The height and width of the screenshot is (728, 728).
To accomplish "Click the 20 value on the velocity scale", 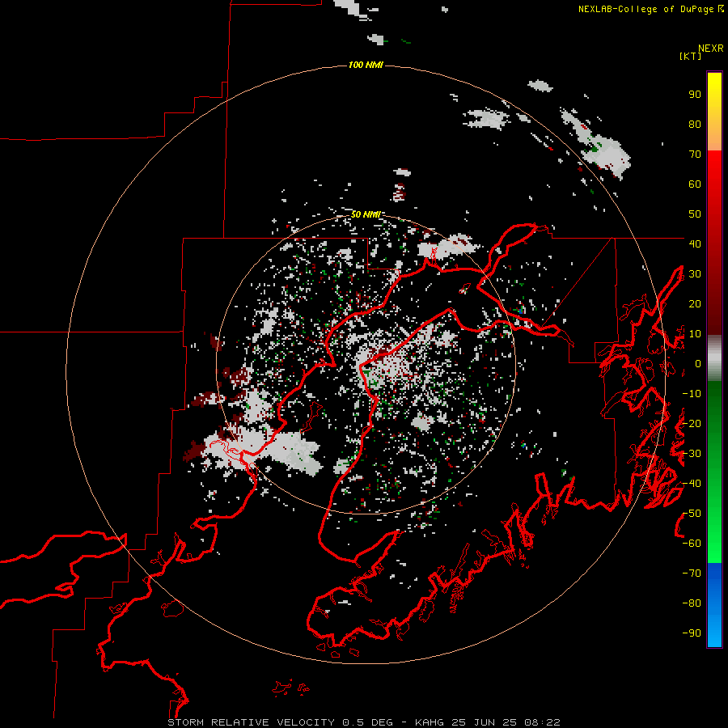I will (x=695, y=303).
